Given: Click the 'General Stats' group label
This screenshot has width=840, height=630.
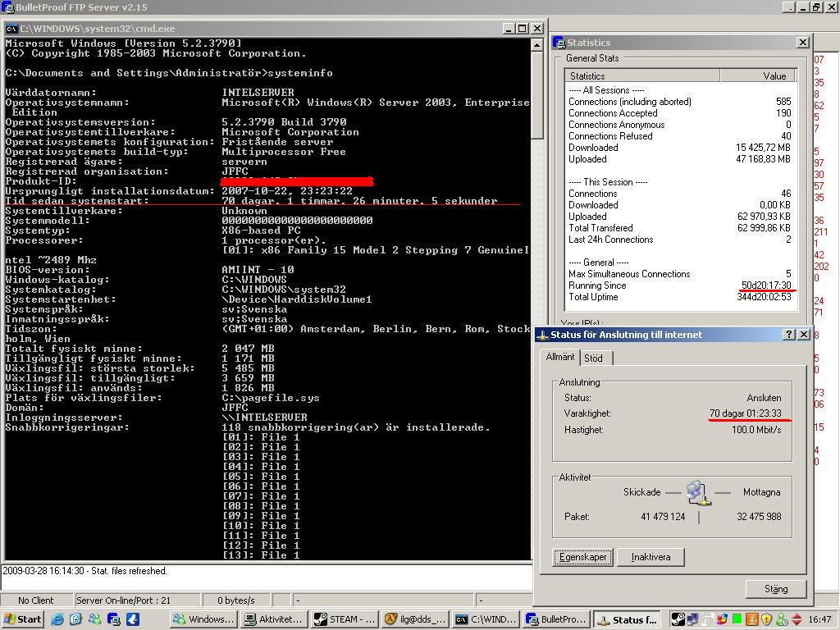Looking at the screenshot, I should 592,58.
